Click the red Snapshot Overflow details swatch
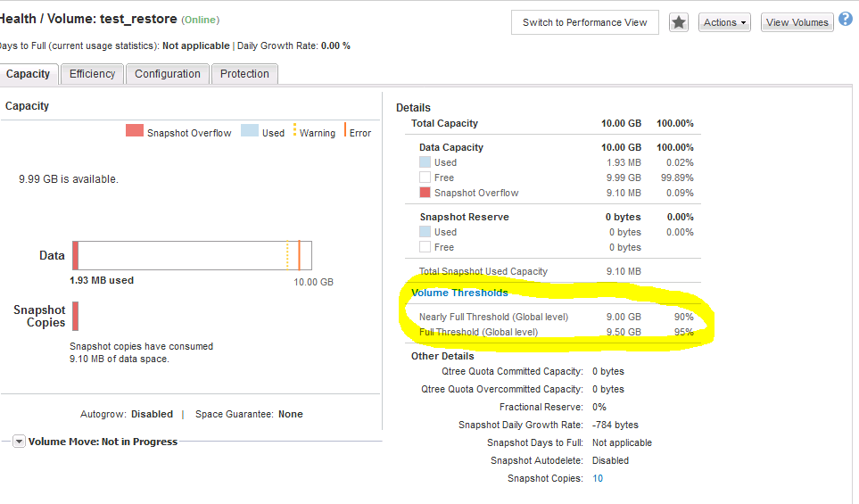Screen dimensions: 859x504 425,193
